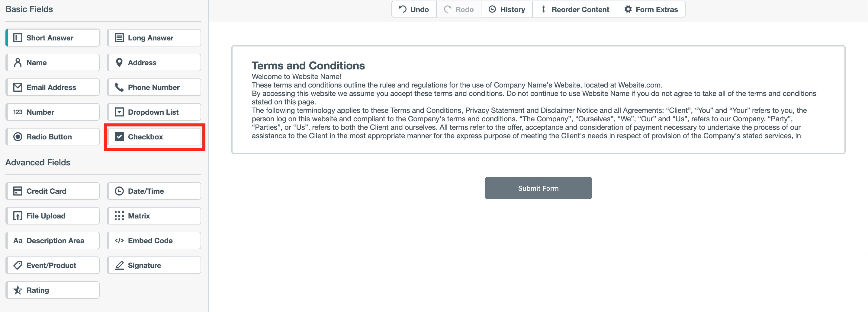Open the History panel
The width and height of the screenshot is (868, 312).
pyautogui.click(x=506, y=9)
